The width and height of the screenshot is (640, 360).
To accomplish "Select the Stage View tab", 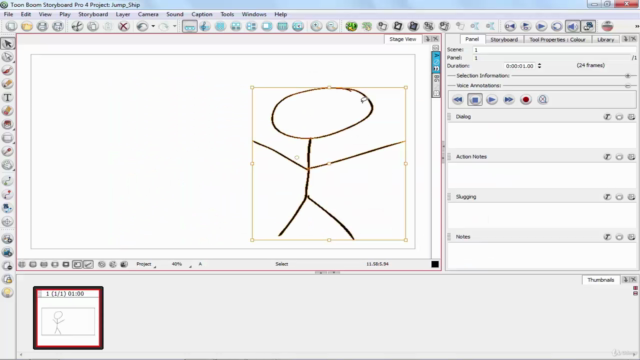I will coord(402,39).
